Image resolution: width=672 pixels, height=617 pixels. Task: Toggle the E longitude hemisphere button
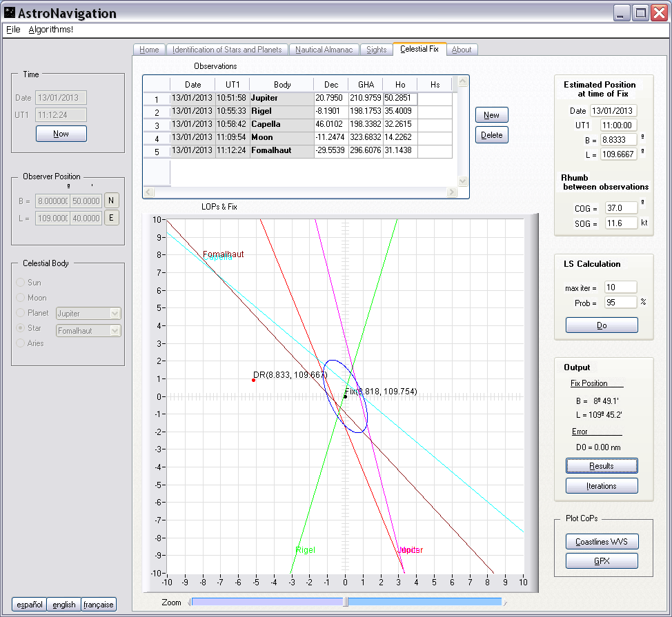coord(111,218)
